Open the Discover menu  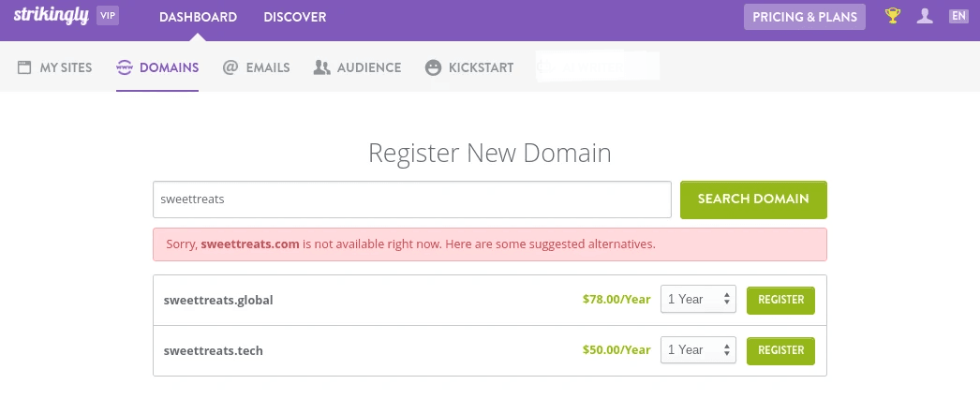click(295, 17)
